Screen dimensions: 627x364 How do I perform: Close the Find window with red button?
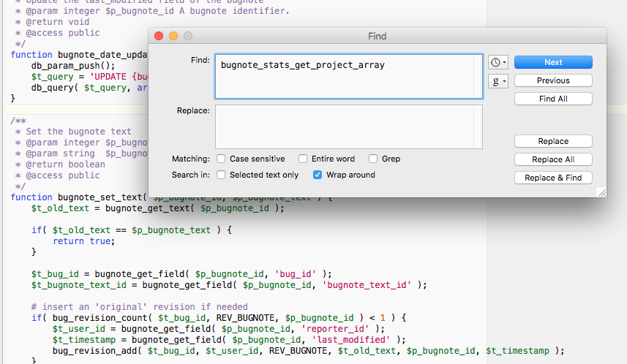159,36
